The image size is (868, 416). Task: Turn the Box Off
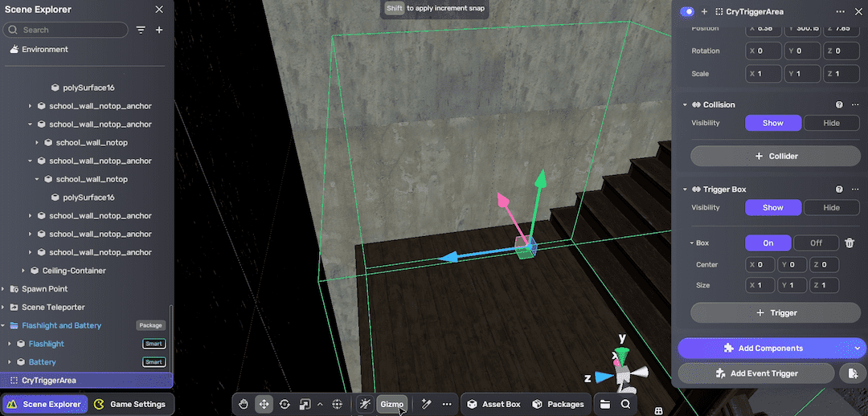pyautogui.click(x=816, y=243)
